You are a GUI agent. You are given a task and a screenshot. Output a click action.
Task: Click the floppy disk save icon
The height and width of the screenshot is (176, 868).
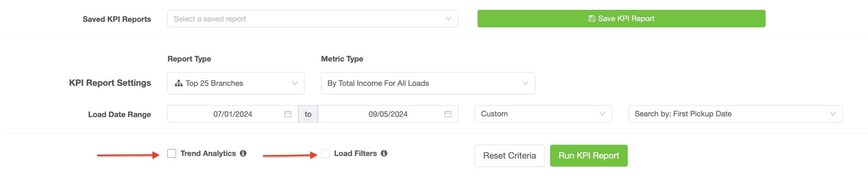pyautogui.click(x=592, y=19)
